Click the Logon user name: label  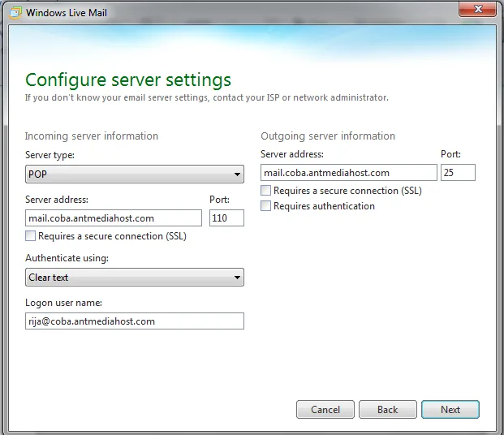(63, 303)
